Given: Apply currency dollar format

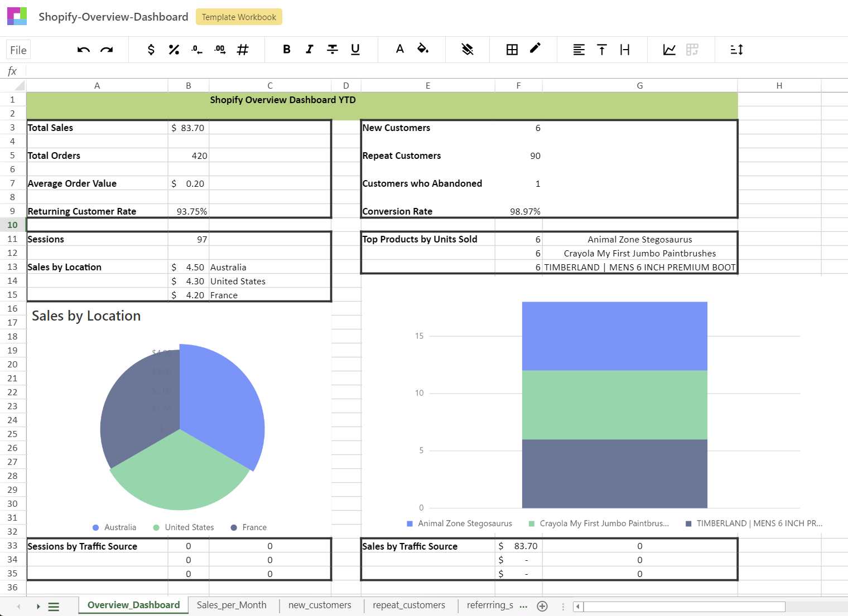Looking at the screenshot, I should point(151,50).
